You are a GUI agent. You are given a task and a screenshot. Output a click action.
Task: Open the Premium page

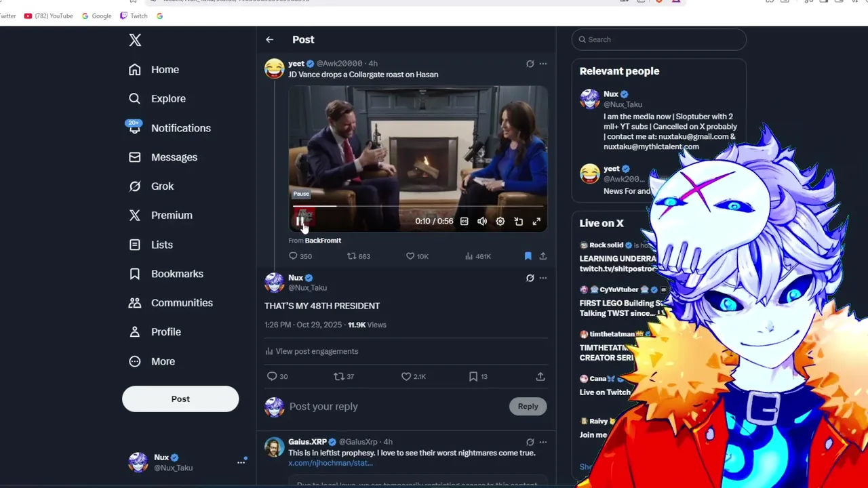tap(161, 215)
